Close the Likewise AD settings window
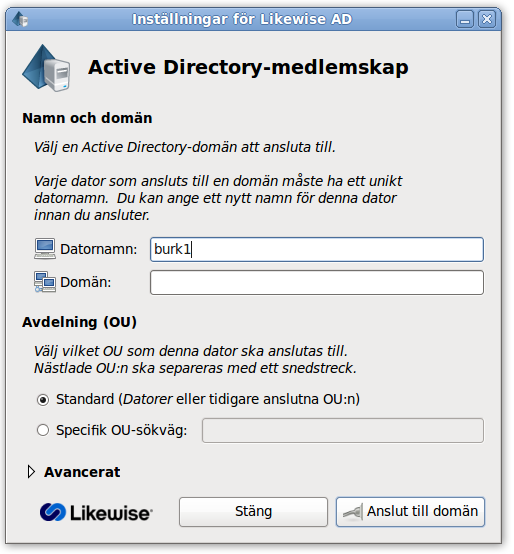This screenshot has width=514, height=554. pos(487,19)
